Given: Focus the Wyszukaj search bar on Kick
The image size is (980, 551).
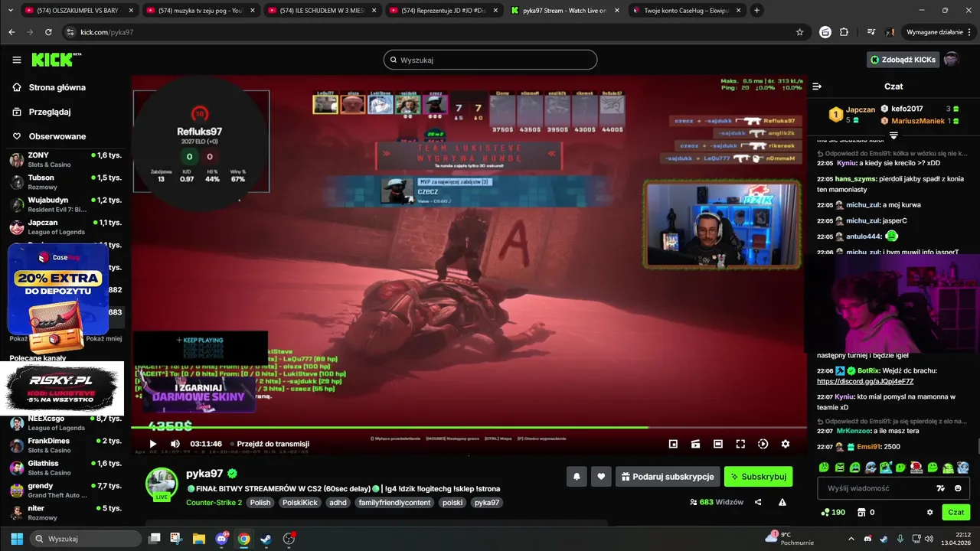Looking at the screenshot, I should (490, 60).
